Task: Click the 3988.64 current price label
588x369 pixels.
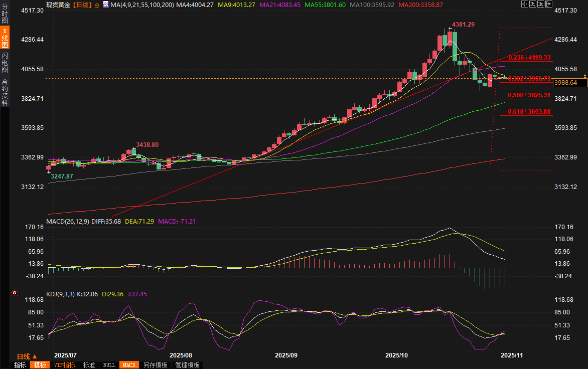Action: (567, 82)
